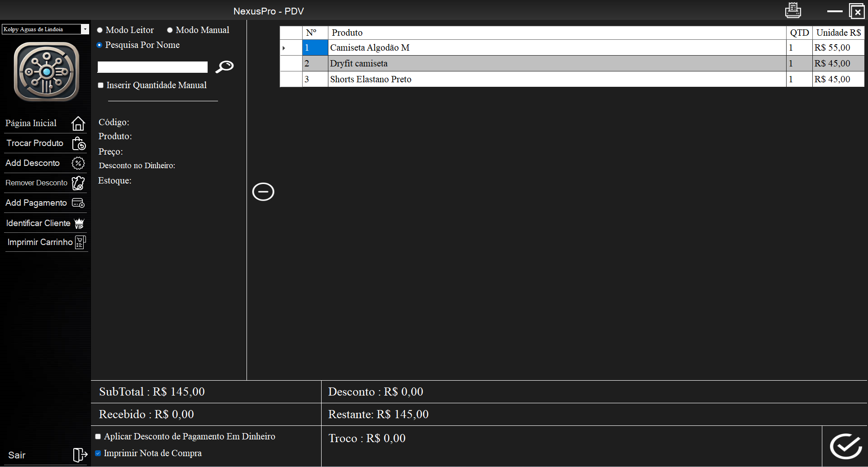Enable Inserir Quantidade Manual checkbox

click(x=101, y=85)
